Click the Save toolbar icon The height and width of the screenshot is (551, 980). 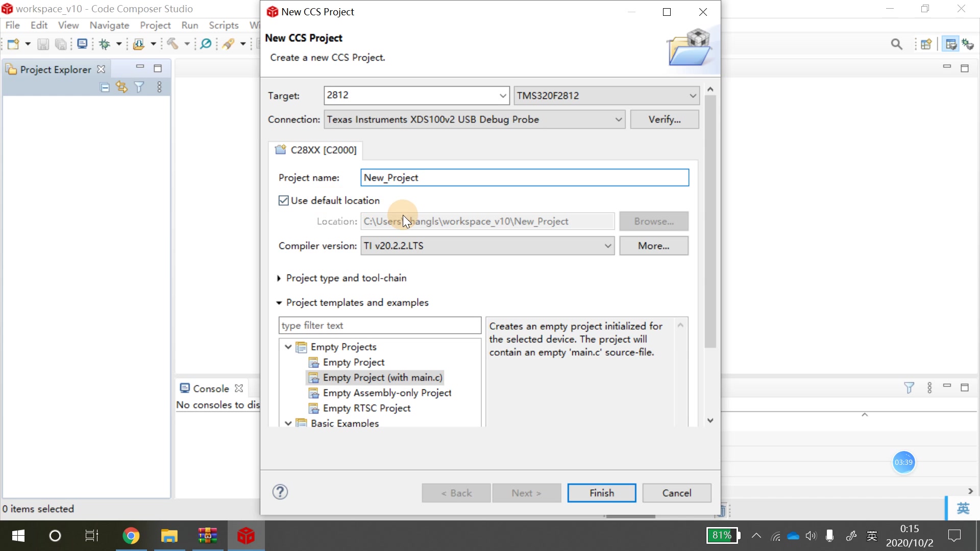pyautogui.click(x=43, y=44)
